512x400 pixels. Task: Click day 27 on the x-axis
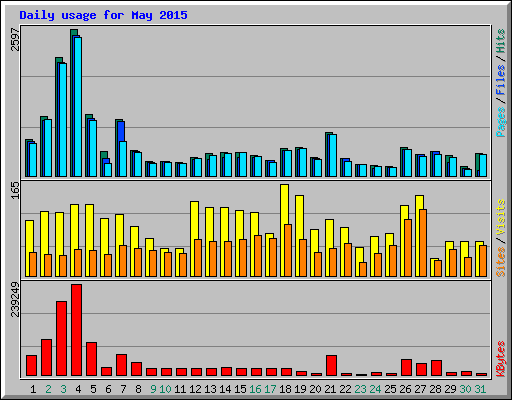420,389
